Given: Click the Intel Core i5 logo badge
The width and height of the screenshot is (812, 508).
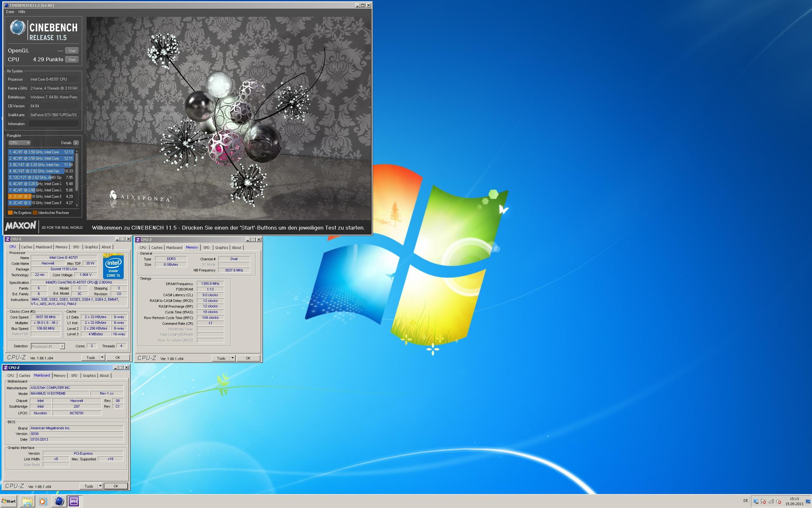Looking at the screenshot, I should (x=113, y=267).
